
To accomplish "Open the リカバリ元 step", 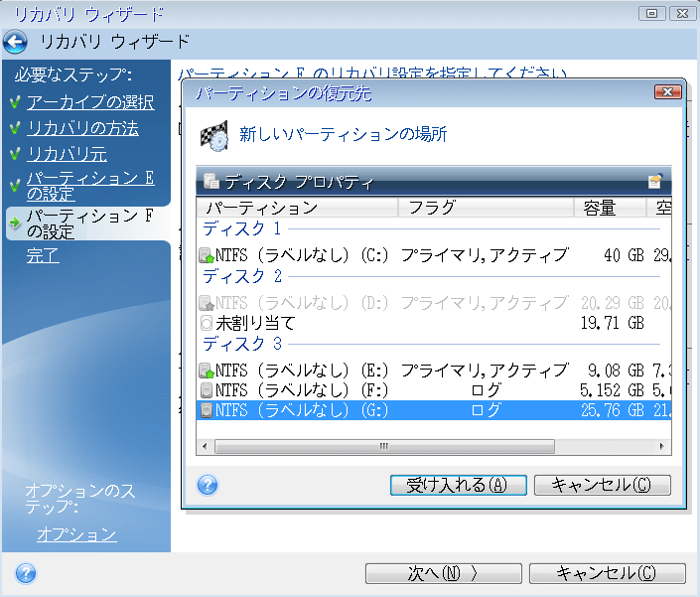I will (67, 154).
